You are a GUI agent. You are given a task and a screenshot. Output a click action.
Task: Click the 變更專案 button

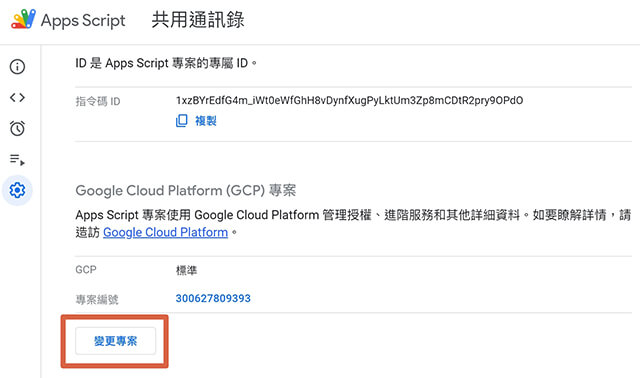coord(116,341)
